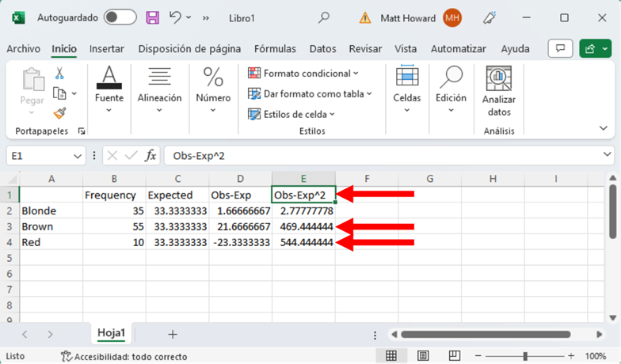Click the search magnifier in title bar
The image size is (621, 364).
click(324, 17)
